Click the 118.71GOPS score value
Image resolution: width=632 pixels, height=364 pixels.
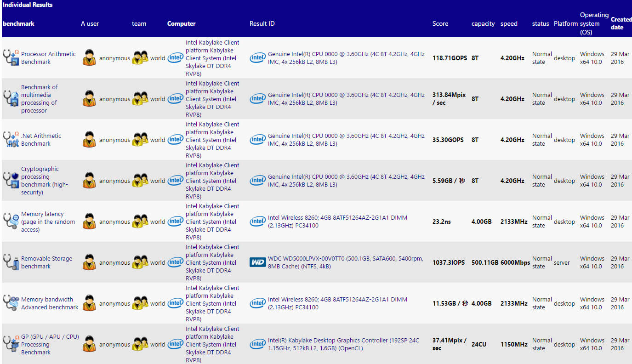[450, 58]
